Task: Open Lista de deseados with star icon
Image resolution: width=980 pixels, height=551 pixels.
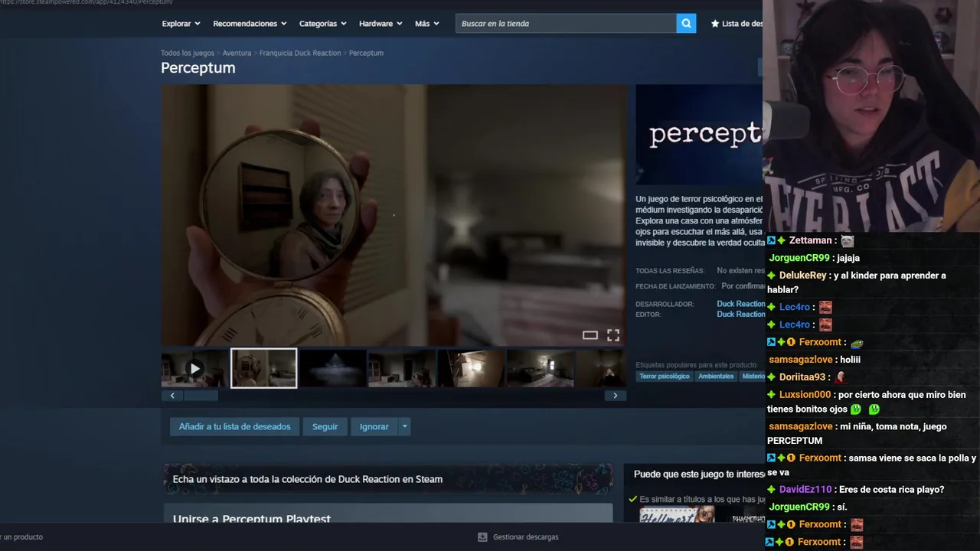Action: (737, 24)
